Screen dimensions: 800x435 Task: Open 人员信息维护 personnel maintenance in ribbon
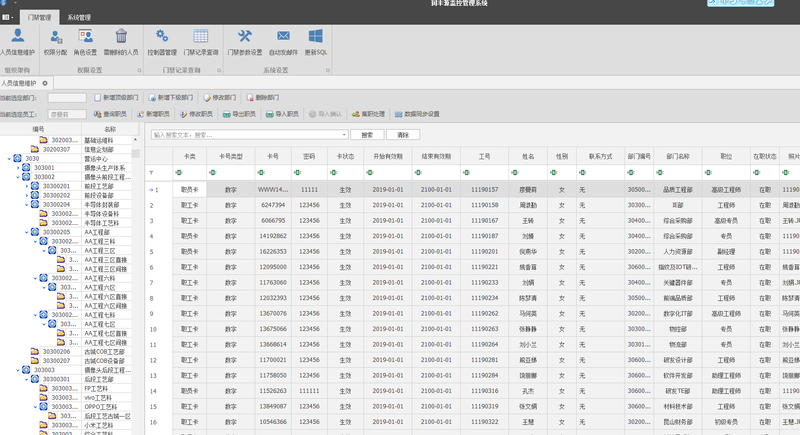(17, 42)
